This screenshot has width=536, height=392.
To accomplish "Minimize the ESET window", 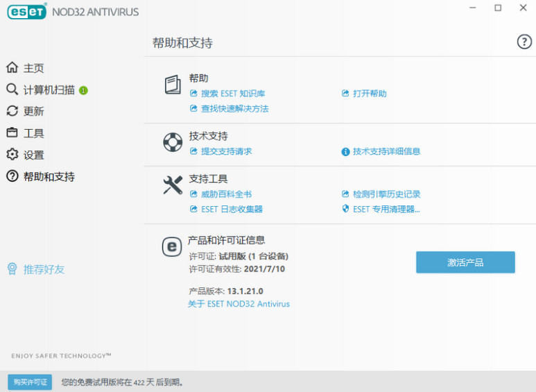I will click(x=473, y=8).
